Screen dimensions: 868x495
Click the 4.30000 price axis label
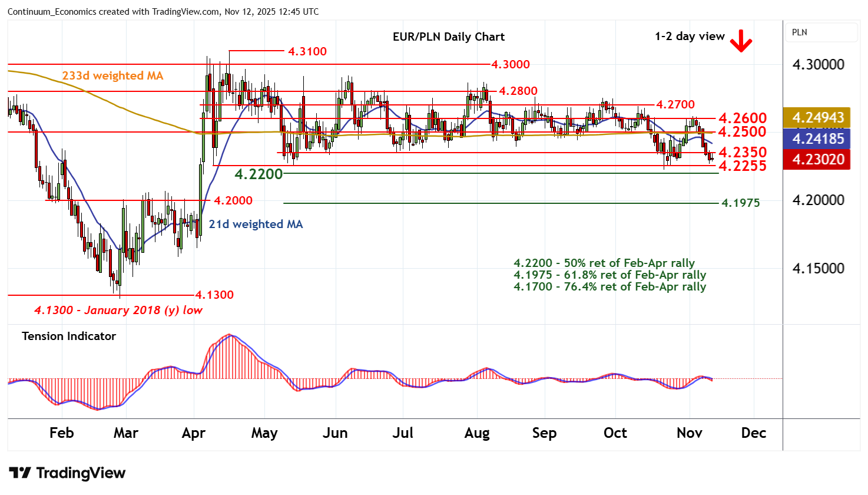[818, 65]
